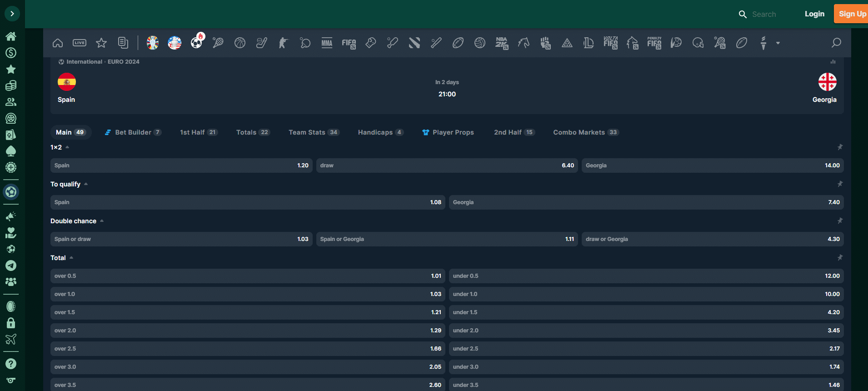
Task: Select the boxing glove icon
Action: click(x=371, y=43)
